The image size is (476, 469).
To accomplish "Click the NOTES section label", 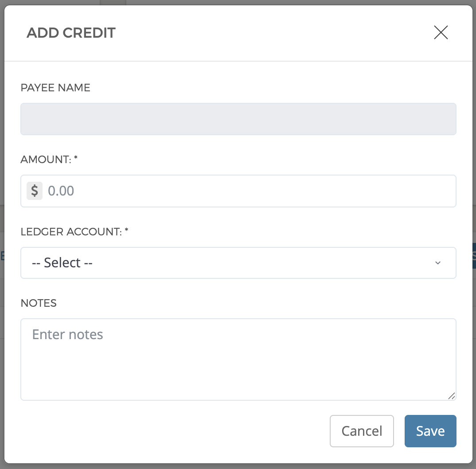I will pyautogui.click(x=39, y=303).
